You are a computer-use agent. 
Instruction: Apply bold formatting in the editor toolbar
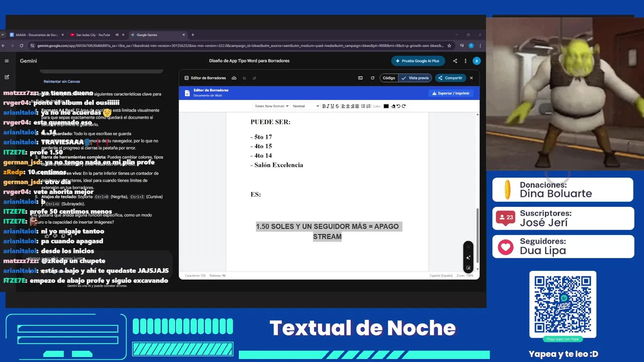coord(324,106)
